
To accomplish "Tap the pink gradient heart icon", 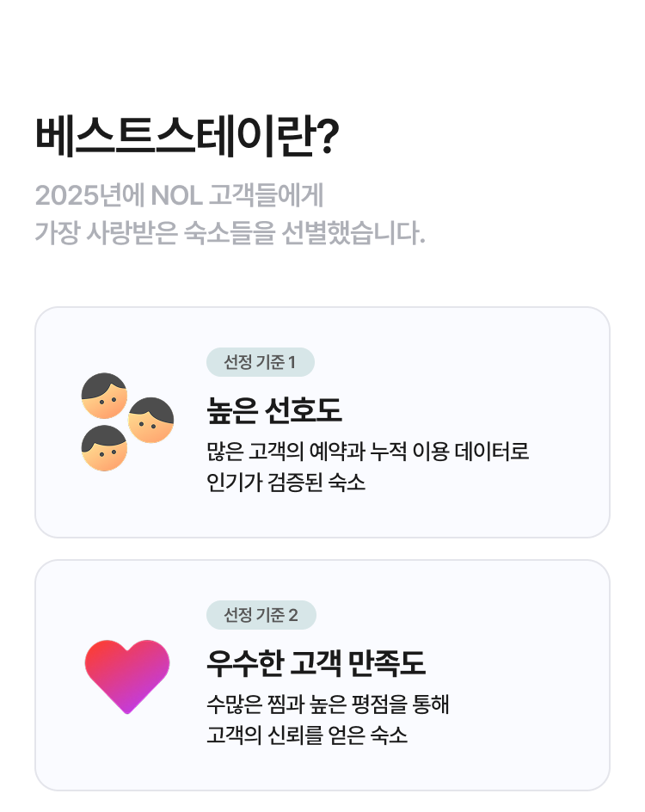I will pyautogui.click(x=127, y=675).
